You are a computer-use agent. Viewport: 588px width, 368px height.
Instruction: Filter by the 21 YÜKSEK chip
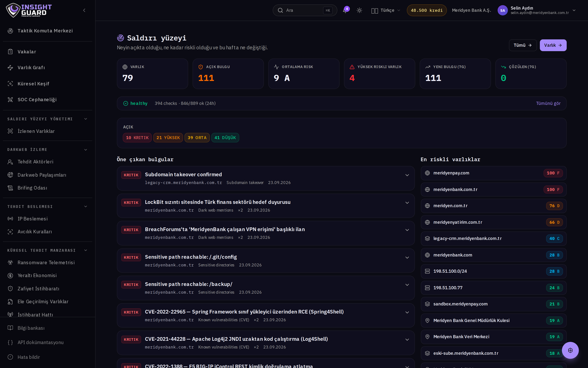[x=168, y=138]
